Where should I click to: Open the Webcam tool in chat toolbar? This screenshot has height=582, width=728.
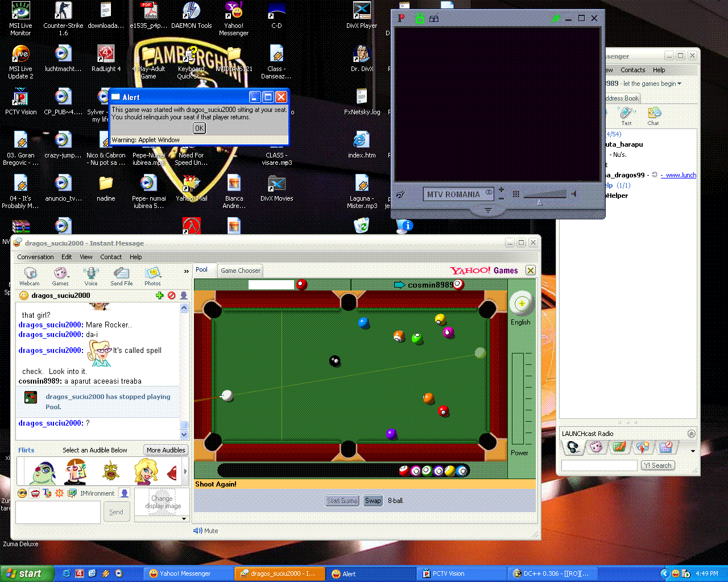[30, 276]
